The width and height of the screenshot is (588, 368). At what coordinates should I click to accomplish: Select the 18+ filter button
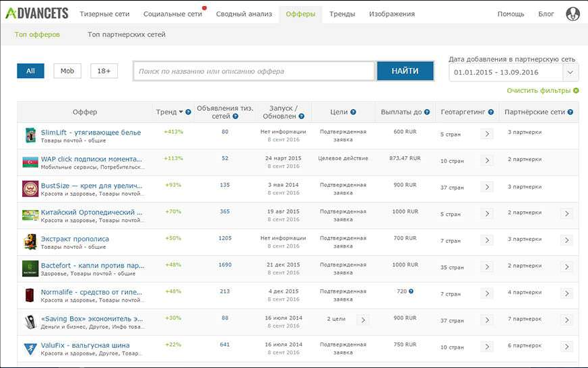tap(104, 71)
